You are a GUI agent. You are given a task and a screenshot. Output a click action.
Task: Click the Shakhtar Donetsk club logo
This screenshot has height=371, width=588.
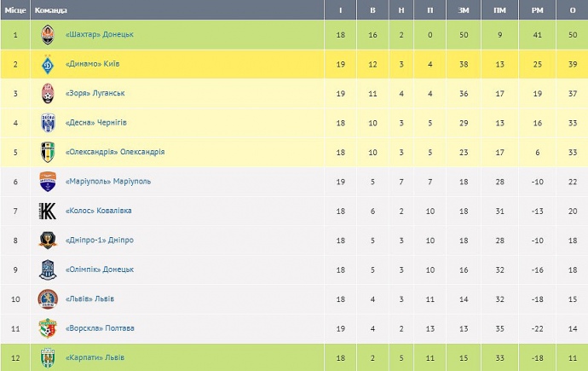click(48, 35)
